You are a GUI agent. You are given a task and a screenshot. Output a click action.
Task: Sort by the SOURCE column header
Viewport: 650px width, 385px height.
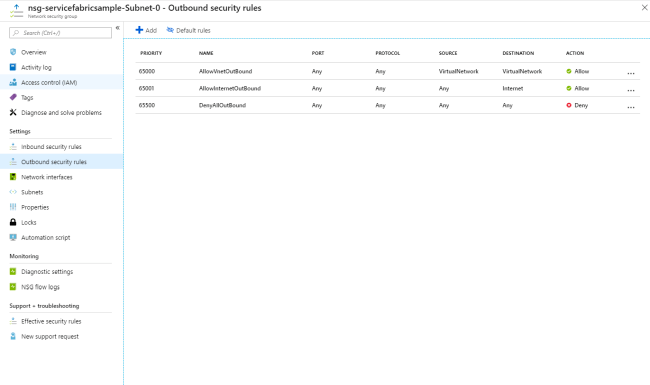click(x=448, y=53)
